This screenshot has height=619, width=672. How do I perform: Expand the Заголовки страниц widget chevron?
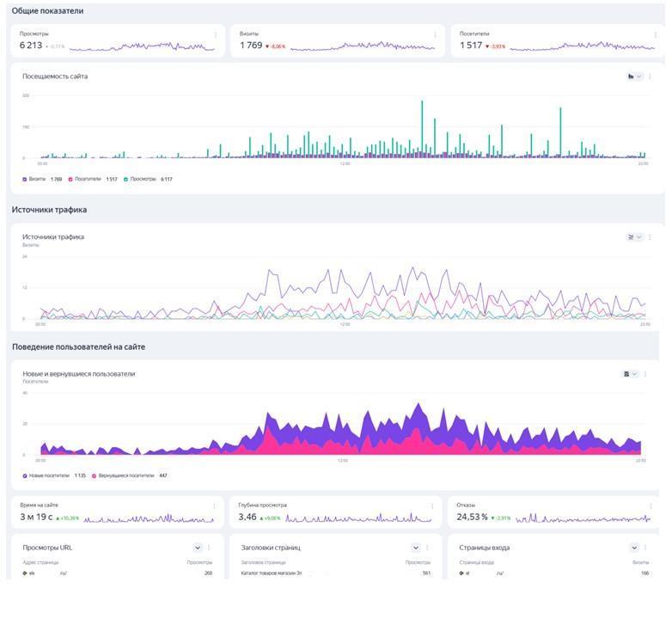point(416,548)
